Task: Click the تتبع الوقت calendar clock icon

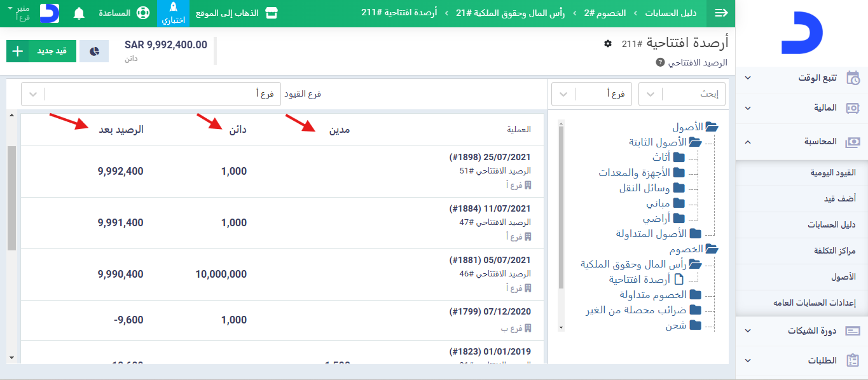Action: pyautogui.click(x=853, y=78)
